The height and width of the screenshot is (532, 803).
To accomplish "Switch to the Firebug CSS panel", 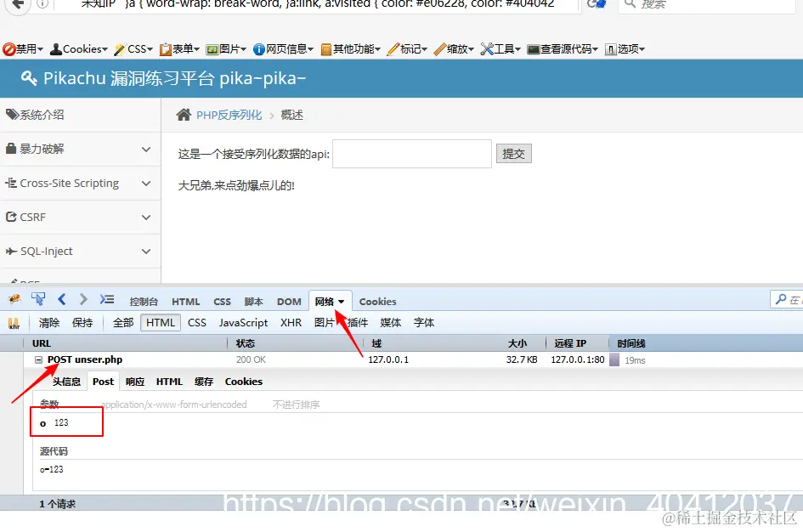I will [222, 302].
